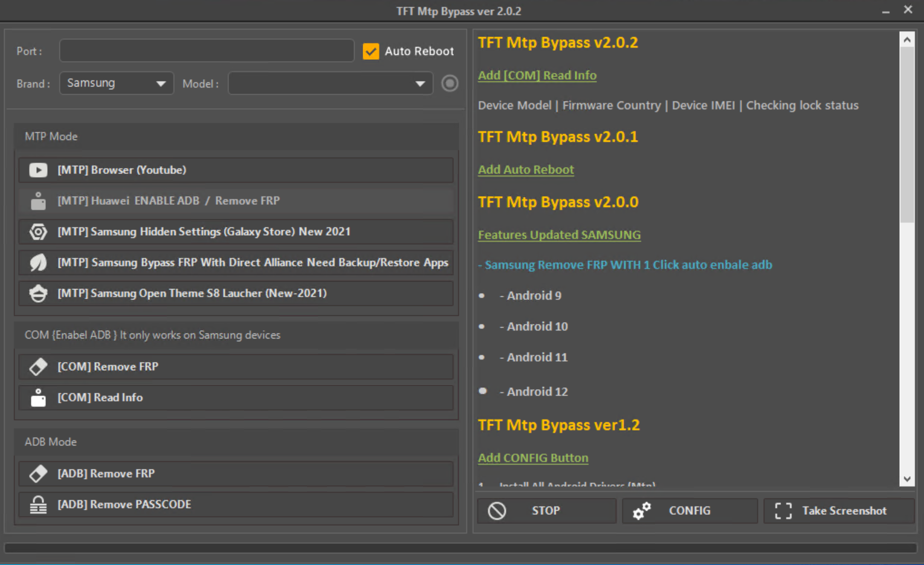Click the TFT Mtp Bypass v2.0.0 heading

(558, 202)
